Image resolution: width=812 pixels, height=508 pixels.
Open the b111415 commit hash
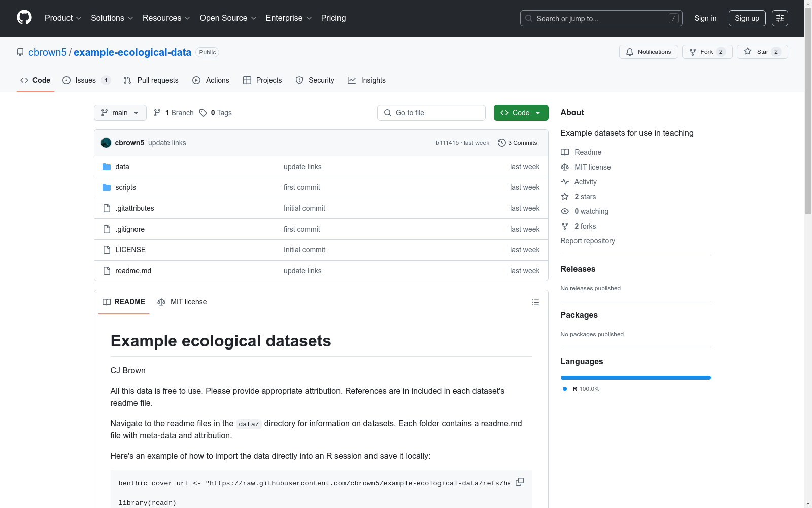[x=447, y=143]
